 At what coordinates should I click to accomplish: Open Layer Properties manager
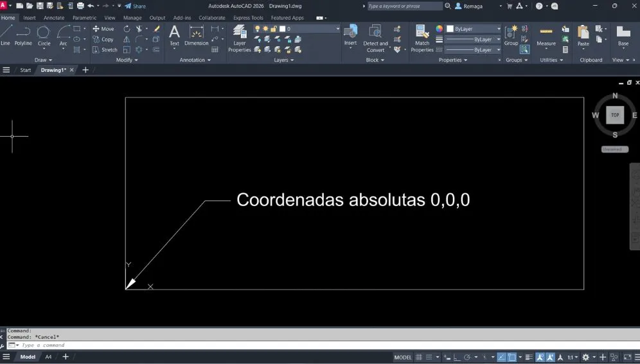pyautogui.click(x=240, y=39)
